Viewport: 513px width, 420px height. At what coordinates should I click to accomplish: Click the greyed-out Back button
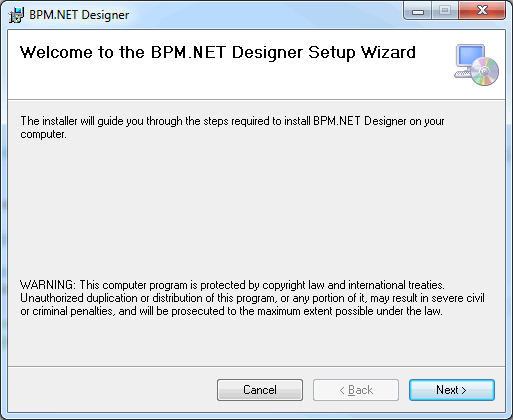click(356, 390)
